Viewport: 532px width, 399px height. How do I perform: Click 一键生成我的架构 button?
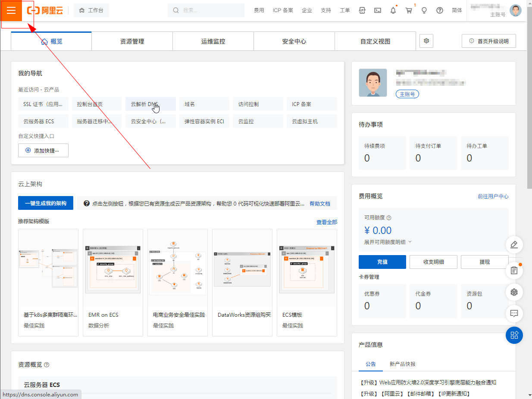pos(46,203)
